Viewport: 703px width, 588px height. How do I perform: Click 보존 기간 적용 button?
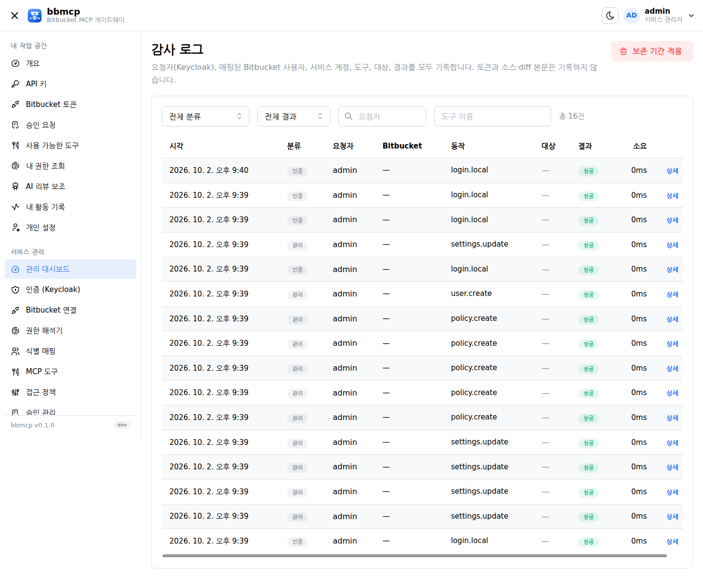point(652,51)
